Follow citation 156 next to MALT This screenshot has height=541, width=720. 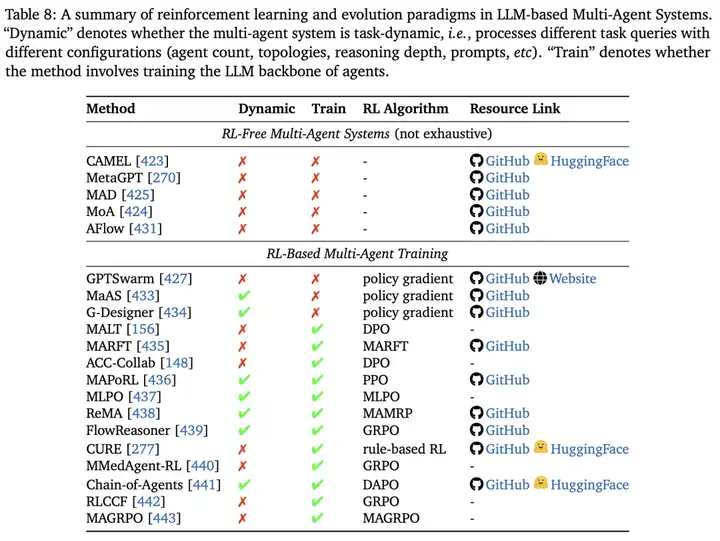tap(143, 329)
